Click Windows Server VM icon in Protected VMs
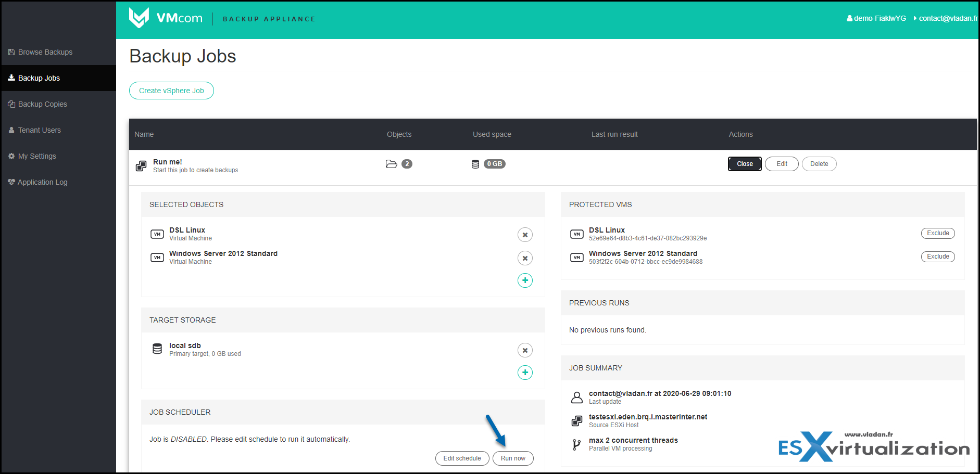 pos(576,258)
